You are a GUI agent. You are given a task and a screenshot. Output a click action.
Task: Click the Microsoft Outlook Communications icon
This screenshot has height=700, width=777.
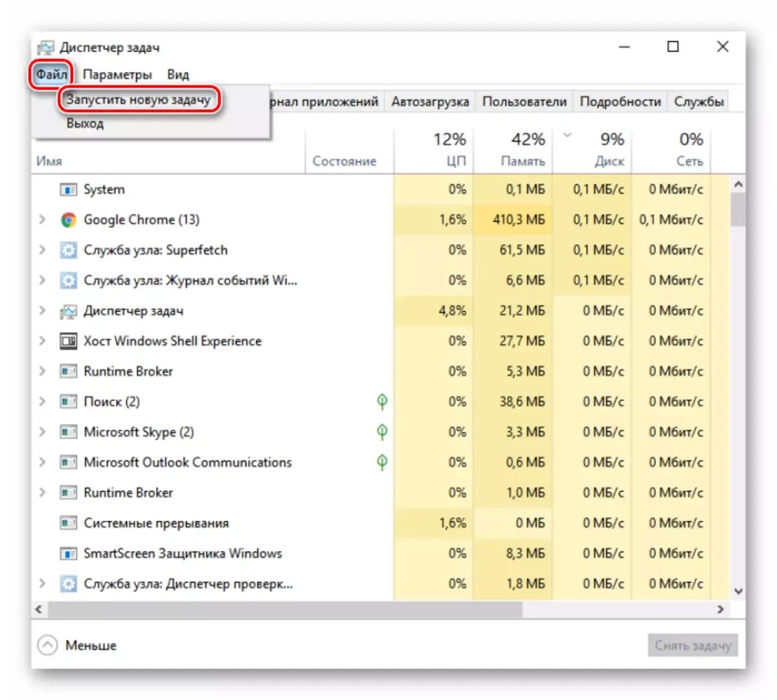point(68,462)
